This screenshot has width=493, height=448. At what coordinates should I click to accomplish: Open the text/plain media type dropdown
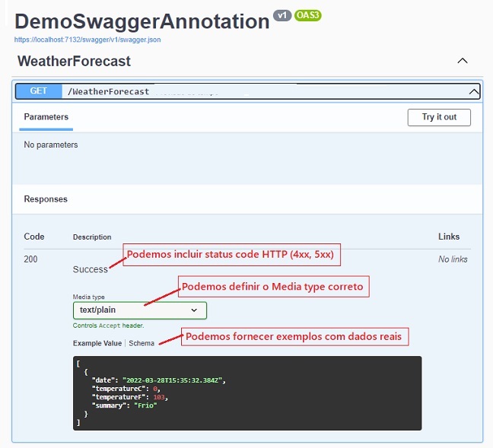[x=140, y=310]
